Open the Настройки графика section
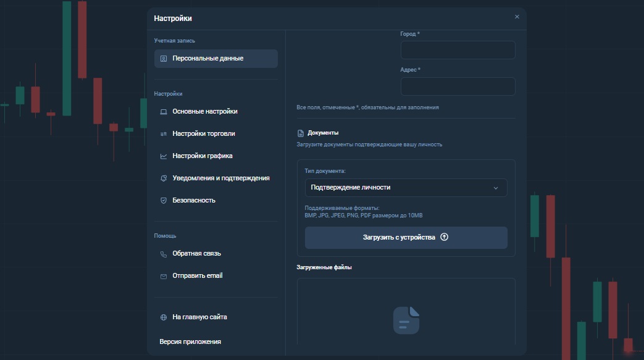 pos(203,156)
